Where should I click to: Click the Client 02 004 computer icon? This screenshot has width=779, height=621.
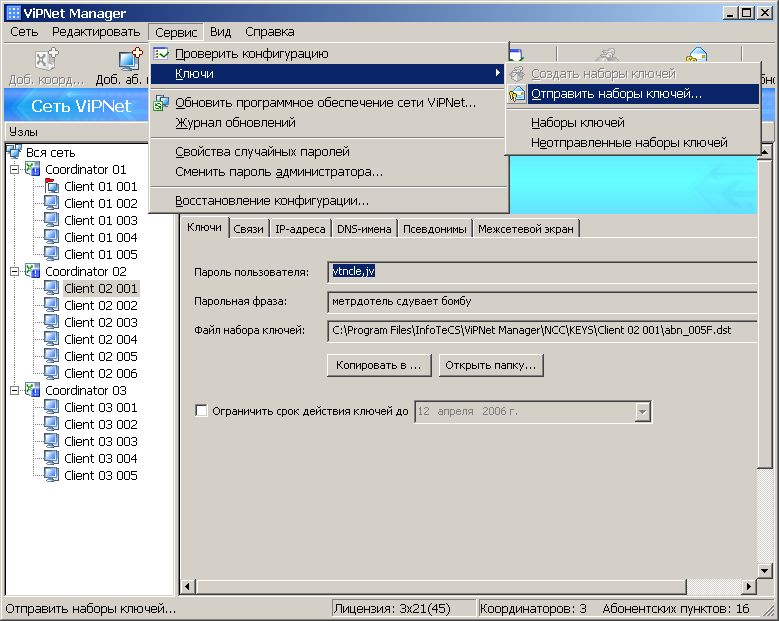(51, 339)
